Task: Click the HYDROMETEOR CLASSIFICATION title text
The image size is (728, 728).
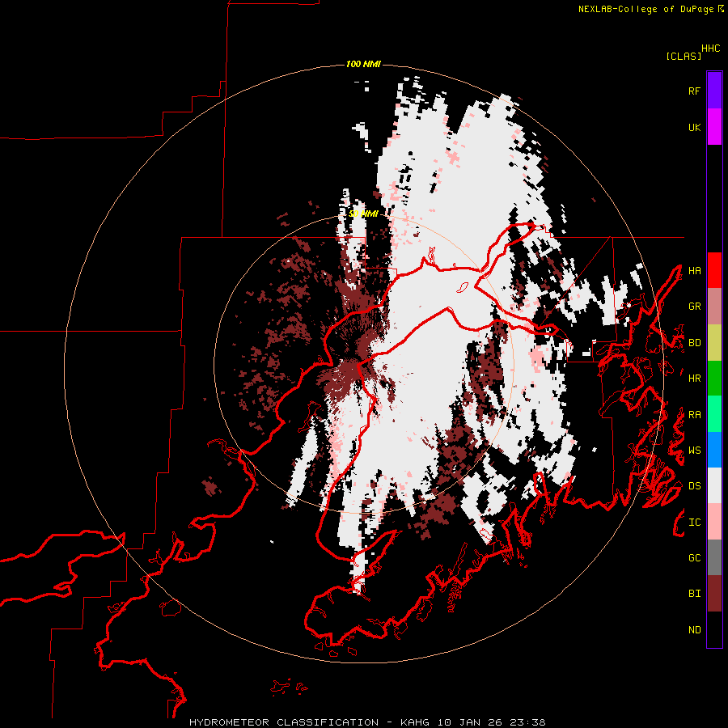Action: coord(284,722)
